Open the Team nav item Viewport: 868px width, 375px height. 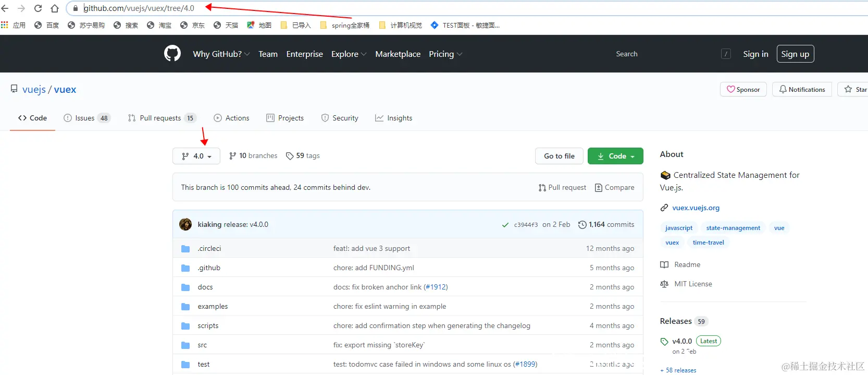(x=268, y=54)
